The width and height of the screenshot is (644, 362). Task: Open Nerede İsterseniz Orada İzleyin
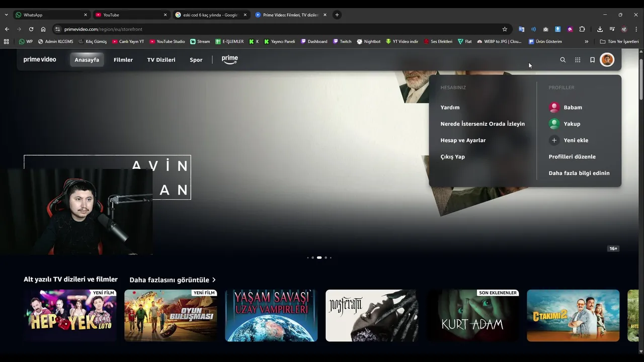[x=482, y=124]
